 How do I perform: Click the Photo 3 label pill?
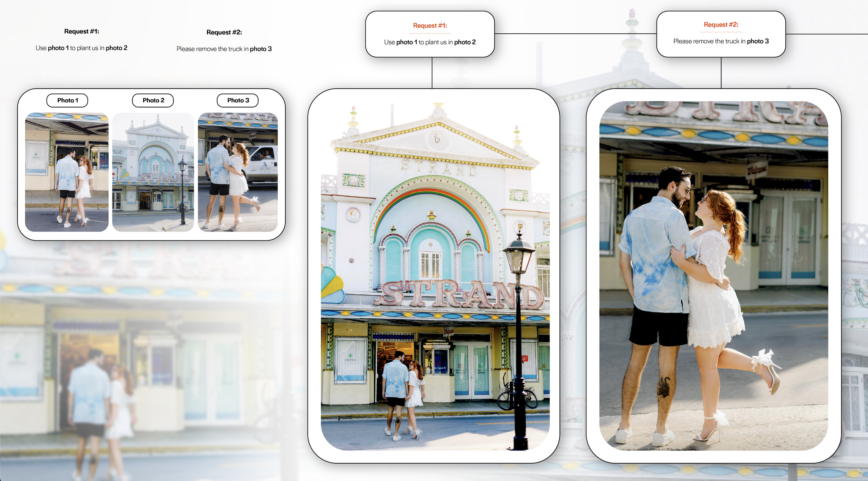tap(238, 100)
